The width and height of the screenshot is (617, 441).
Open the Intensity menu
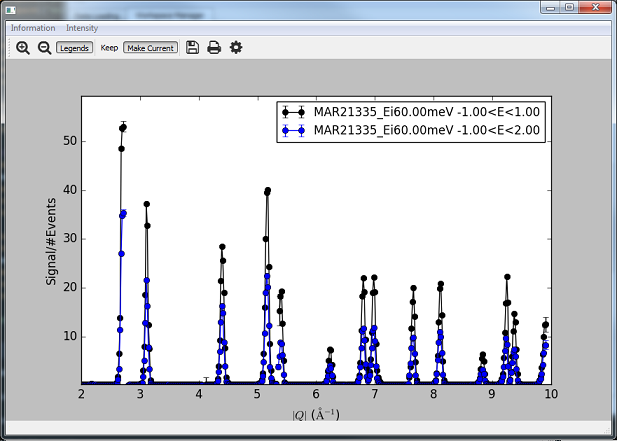coord(82,28)
